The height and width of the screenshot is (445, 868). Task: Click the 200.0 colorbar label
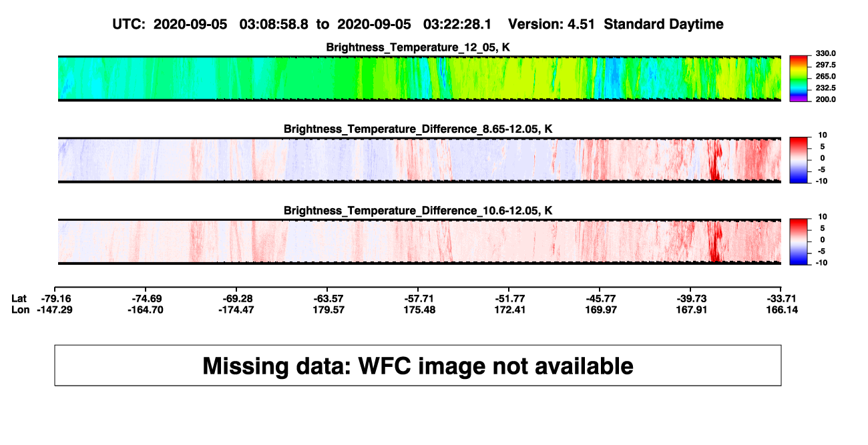825,99
